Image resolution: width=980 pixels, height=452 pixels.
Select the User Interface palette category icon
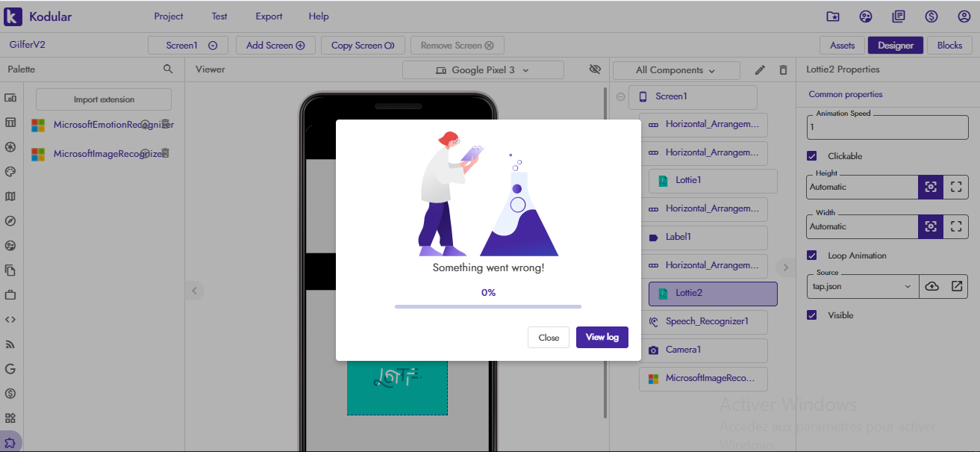[10, 98]
